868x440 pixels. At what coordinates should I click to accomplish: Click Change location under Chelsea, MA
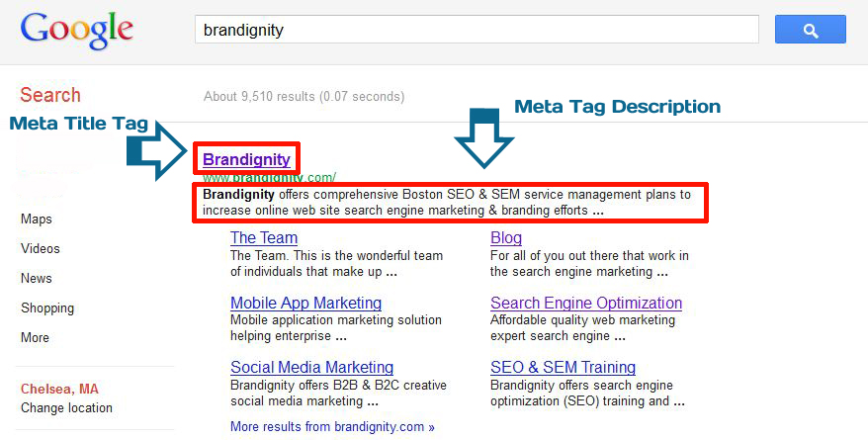[66, 408]
